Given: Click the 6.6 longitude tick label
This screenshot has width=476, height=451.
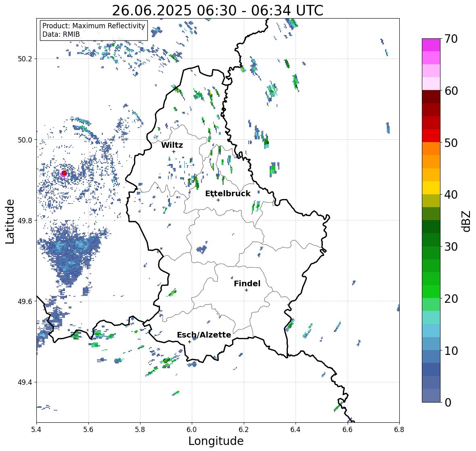Looking at the screenshot, I should [x=347, y=430].
